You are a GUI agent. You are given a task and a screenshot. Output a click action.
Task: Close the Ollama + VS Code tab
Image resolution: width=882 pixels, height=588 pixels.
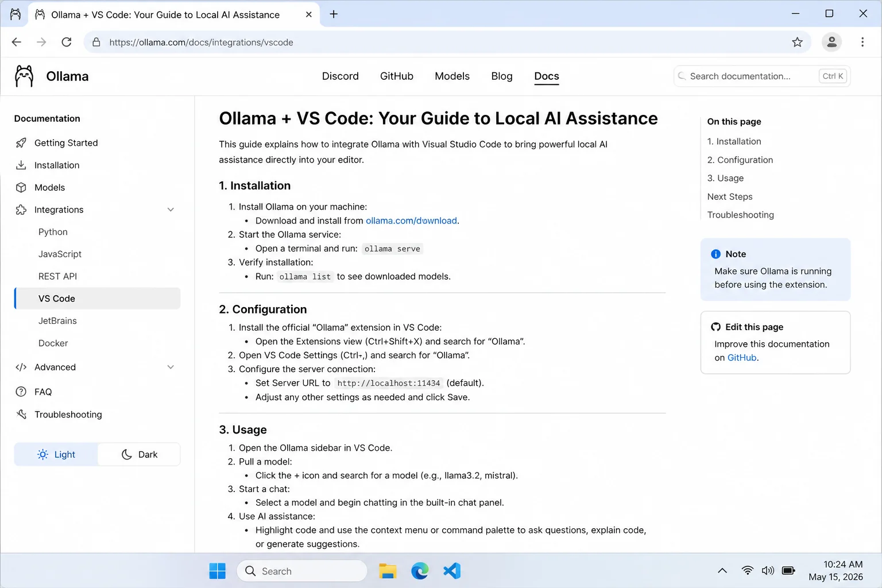309,14
